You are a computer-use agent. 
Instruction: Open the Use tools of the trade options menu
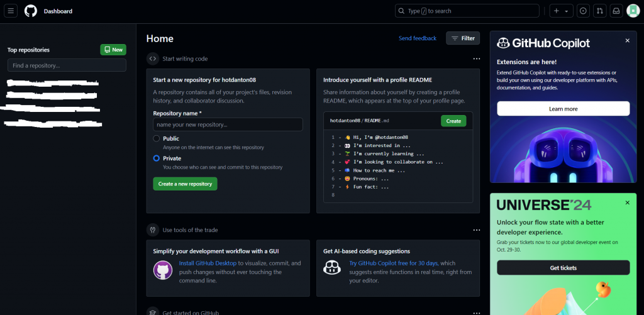(x=477, y=229)
